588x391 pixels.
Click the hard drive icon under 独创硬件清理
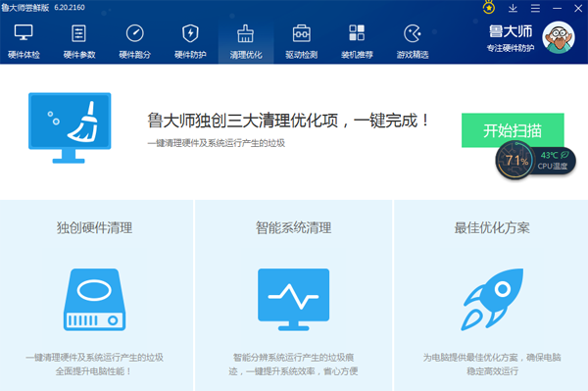(x=94, y=300)
